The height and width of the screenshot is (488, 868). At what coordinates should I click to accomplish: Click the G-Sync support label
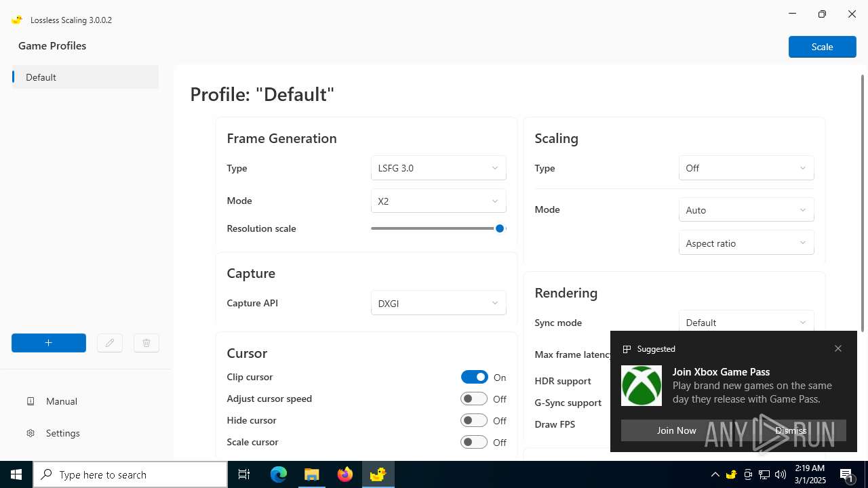coord(568,403)
